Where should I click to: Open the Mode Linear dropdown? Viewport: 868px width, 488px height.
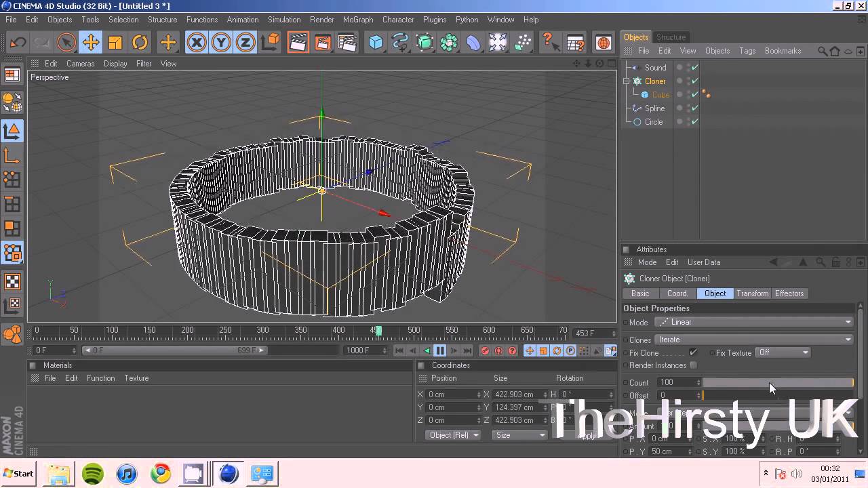(753, 323)
